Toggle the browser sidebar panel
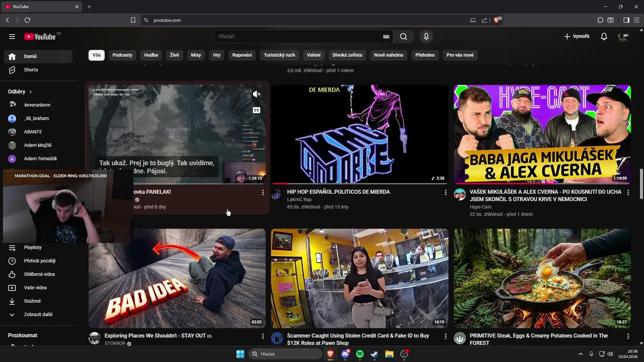The height and width of the screenshot is (362, 644). point(626,20)
